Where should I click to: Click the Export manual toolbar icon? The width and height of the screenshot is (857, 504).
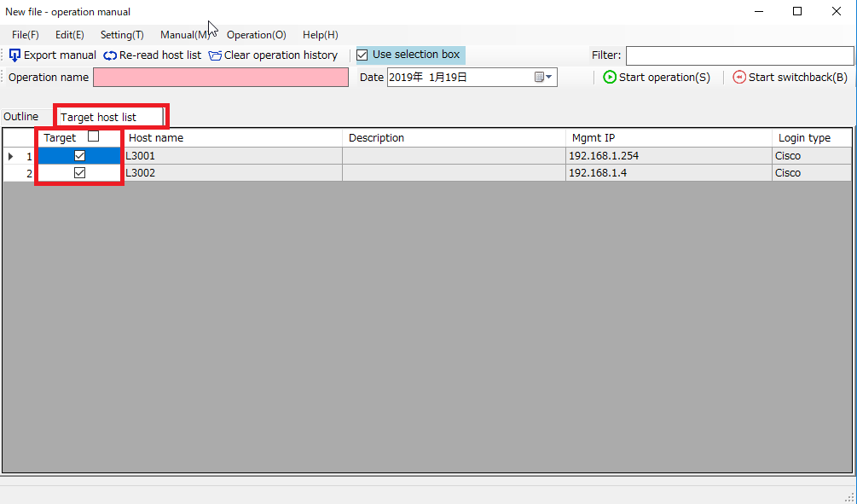pos(14,55)
